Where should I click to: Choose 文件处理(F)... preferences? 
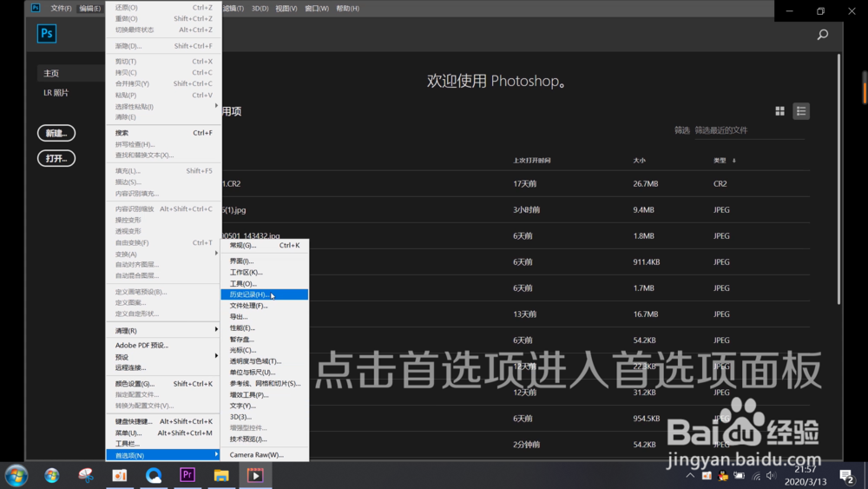265,306
